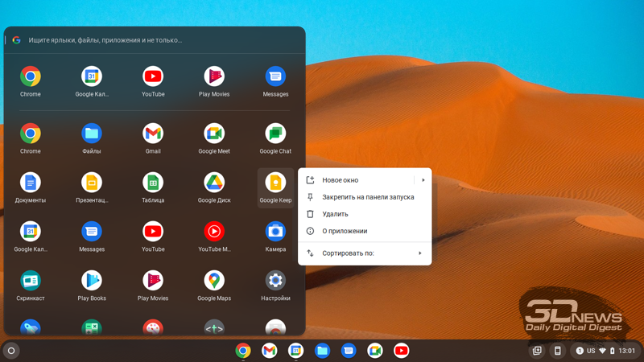644x362 pixels.
Task: Select О приложении menu entry
Action: tap(345, 231)
